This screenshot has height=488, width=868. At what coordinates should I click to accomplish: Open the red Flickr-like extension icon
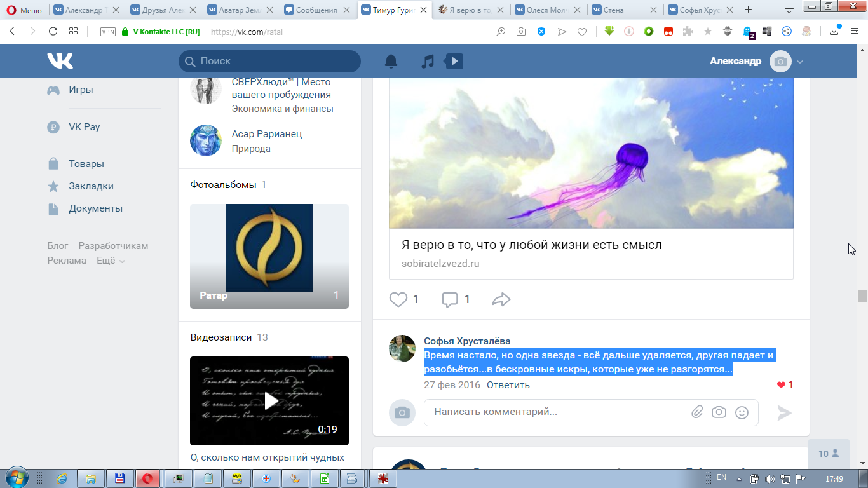[x=668, y=31]
